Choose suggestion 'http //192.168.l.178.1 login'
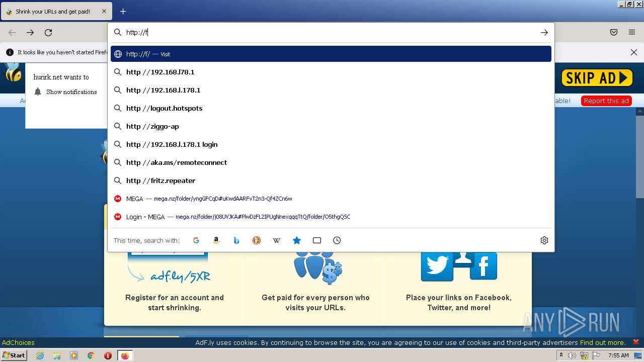This screenshot has width=644, height=362. point(331,144)
